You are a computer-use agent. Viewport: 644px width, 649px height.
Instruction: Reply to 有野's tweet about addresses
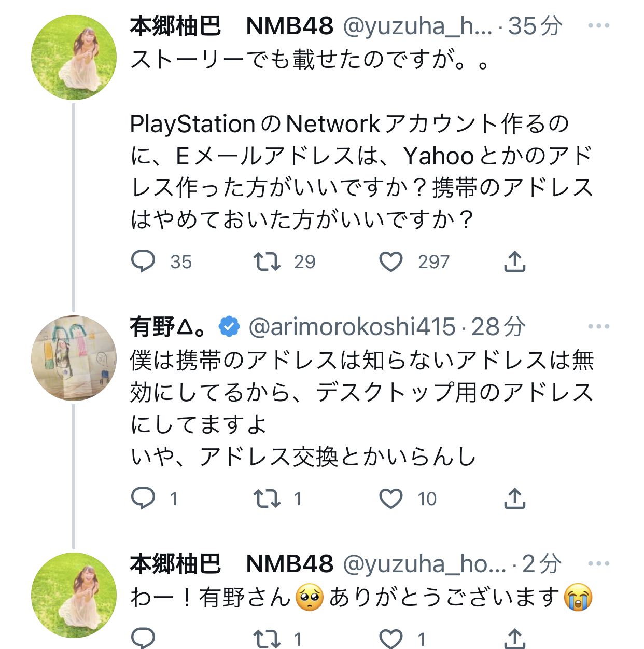click(143, 498)
